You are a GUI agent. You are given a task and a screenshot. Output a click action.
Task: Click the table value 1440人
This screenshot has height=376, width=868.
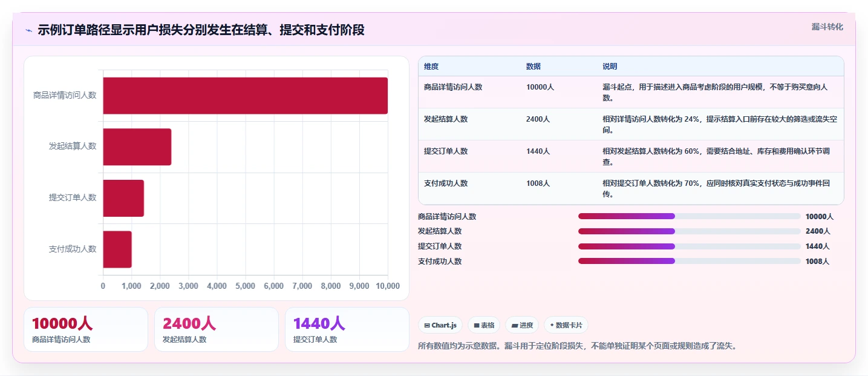tap(538, 151)
